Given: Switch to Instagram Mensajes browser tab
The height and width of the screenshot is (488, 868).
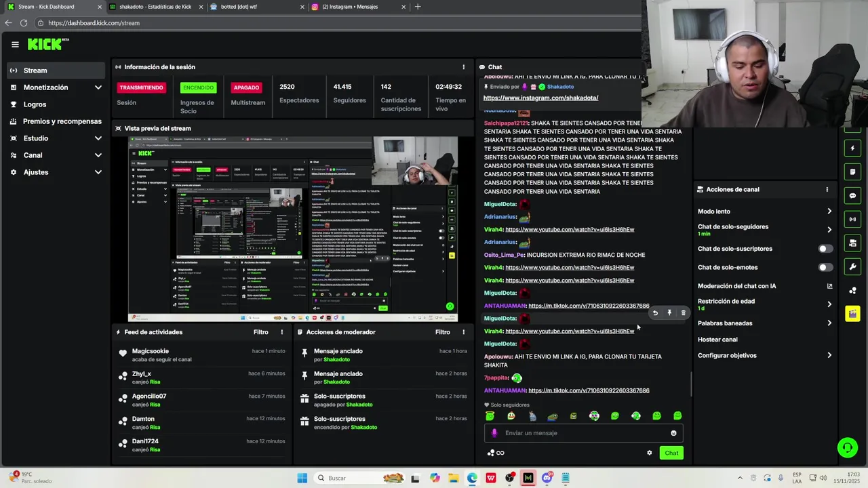Looking at the screenshot, I should (x=359, y=7).
